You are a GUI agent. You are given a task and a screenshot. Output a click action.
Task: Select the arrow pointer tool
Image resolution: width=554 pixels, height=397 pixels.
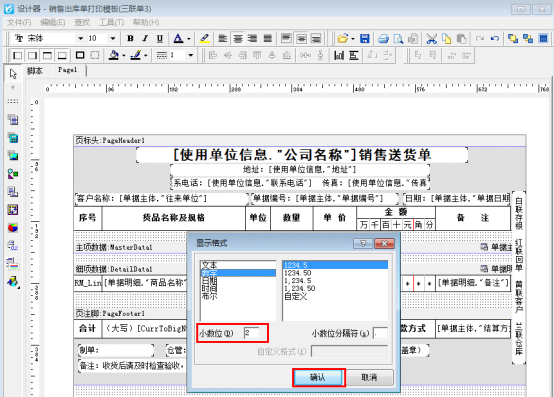(13, 73)
